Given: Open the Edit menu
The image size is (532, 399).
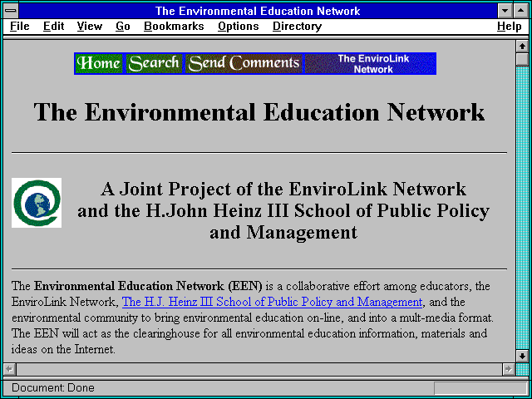Looking at the screenshot, I should (53, 27).
